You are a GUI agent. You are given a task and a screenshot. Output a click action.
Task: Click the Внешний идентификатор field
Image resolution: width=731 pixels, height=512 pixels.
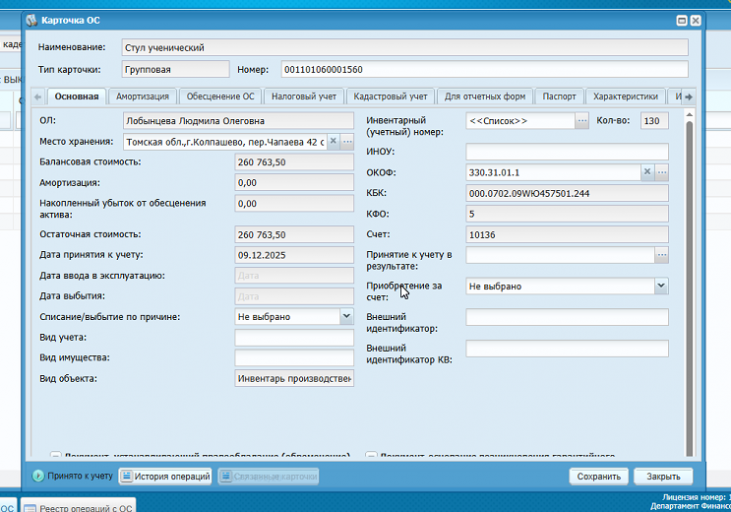tap(567, 317)
